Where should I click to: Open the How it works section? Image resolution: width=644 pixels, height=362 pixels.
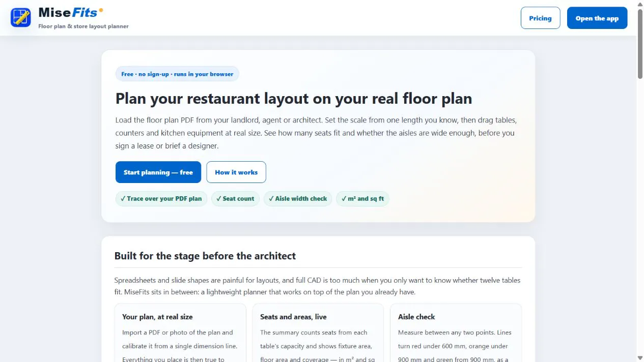(236, 172)
